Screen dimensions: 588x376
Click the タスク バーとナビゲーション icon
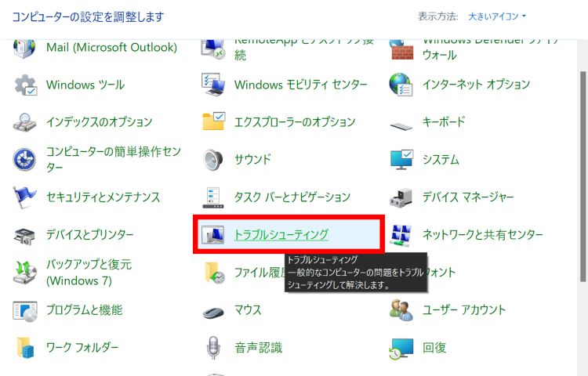[x=213, y=197]
